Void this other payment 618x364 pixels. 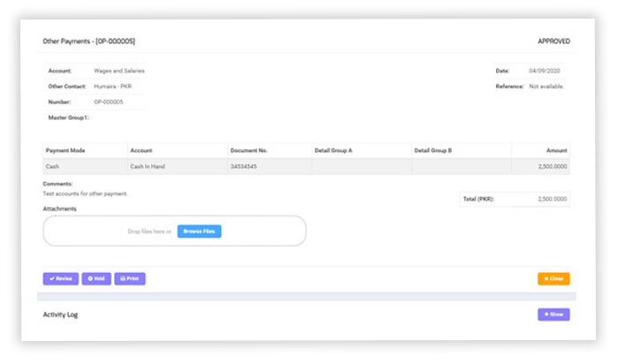point(96,278)
